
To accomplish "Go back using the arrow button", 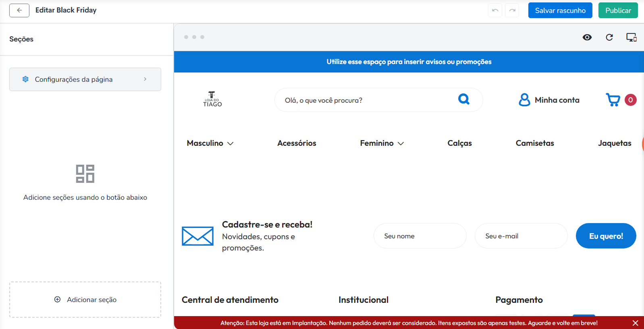I will point(19,10).
